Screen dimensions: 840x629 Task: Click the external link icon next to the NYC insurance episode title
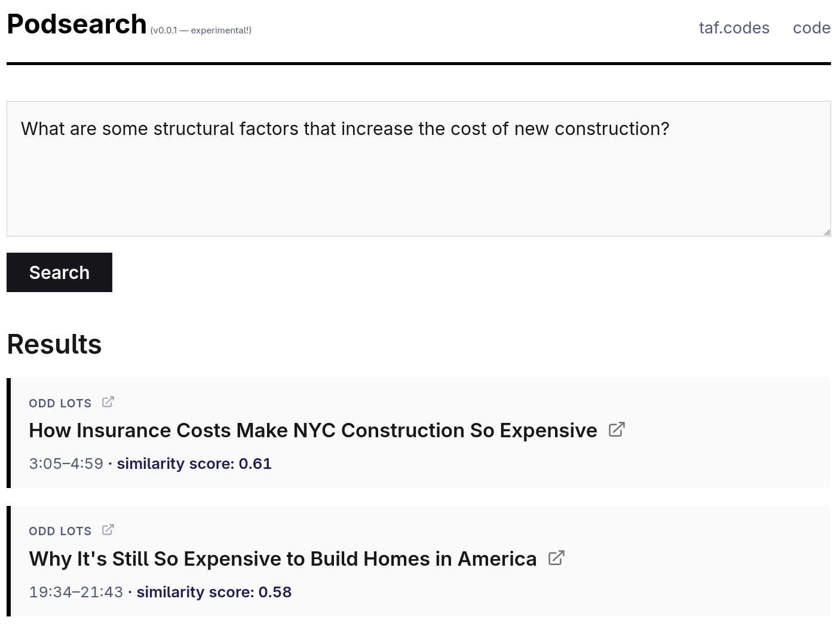[x=617, y=429]
